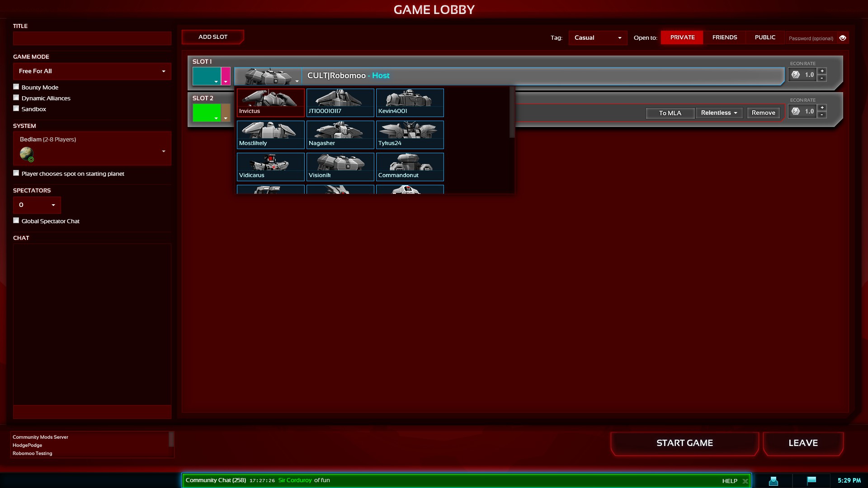Expand the Relentless AI difficulty dropdown

point(719,113)
